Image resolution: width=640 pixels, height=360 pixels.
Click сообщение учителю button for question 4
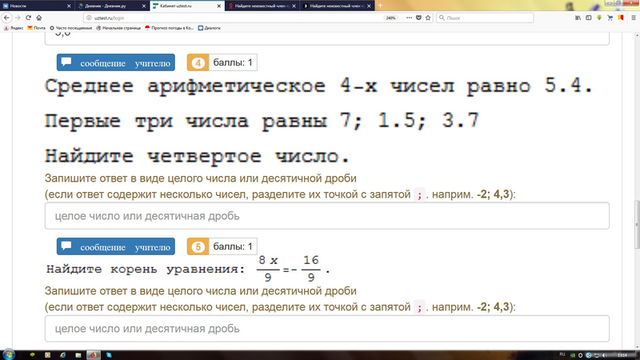point(116,62)
